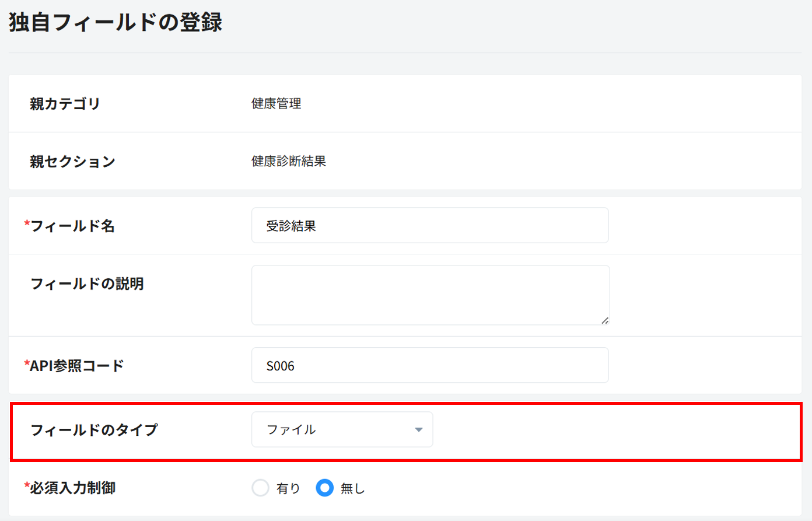Click the フィールドのタイプ field label
812x521 pixels.
[94, 430]
